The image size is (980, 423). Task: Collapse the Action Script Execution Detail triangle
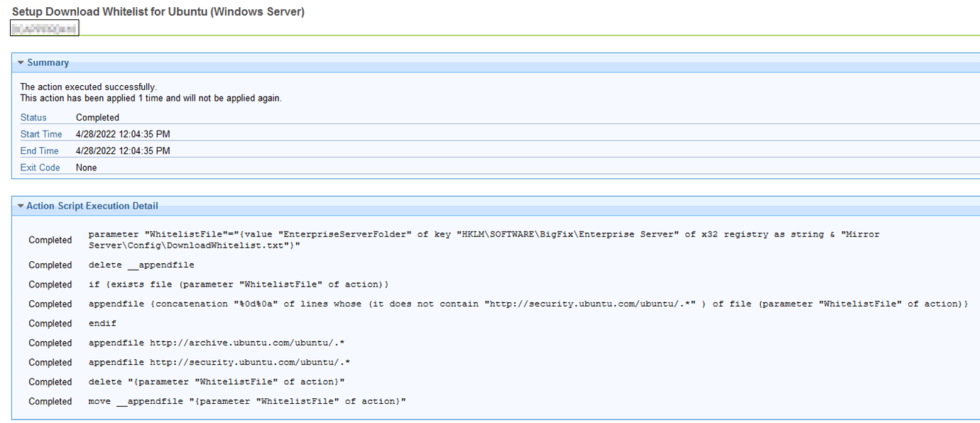pos(21,207)
